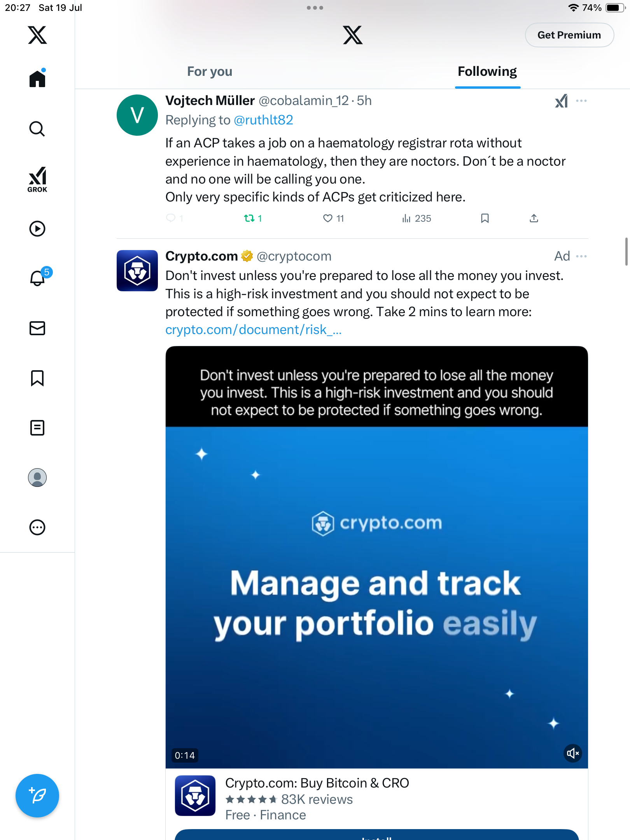
Task: Tap the compose post floating button
Action: pyautogui.click(x=37, y=795)
